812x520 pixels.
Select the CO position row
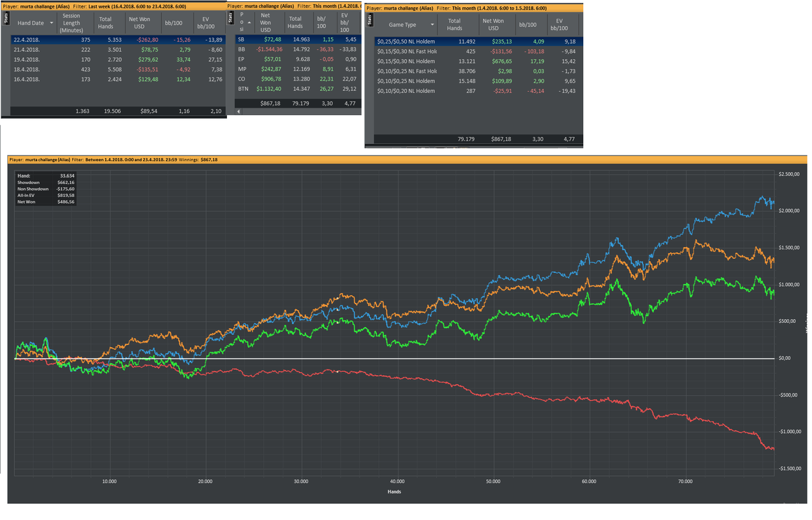tap(298, 79)
